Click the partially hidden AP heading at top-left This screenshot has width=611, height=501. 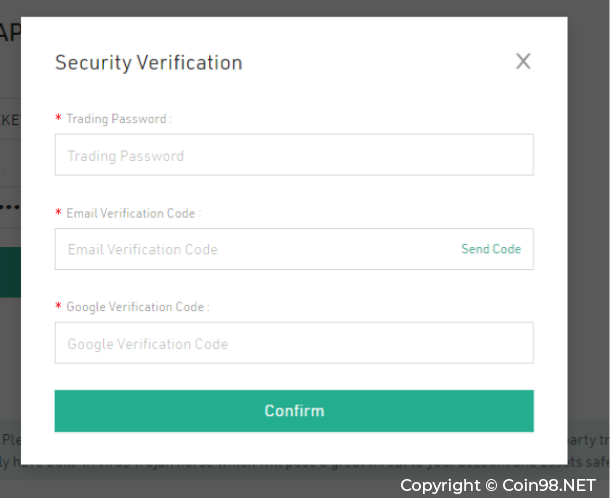coord(10,33)
